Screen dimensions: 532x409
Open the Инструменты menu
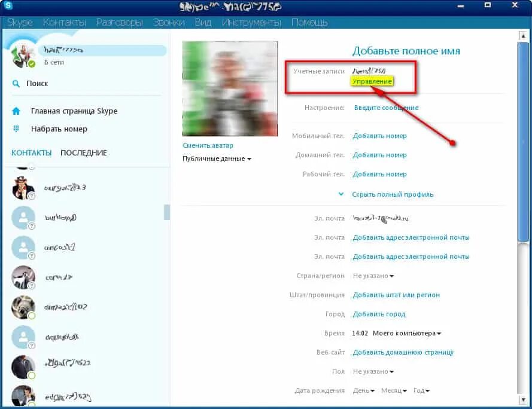click(251, 23)
